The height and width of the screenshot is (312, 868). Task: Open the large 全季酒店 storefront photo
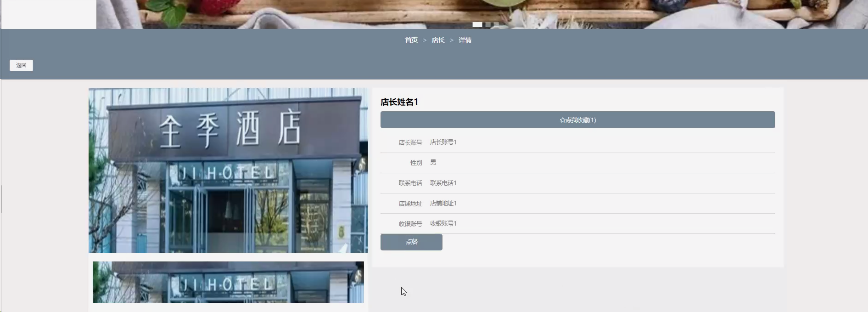228,170
